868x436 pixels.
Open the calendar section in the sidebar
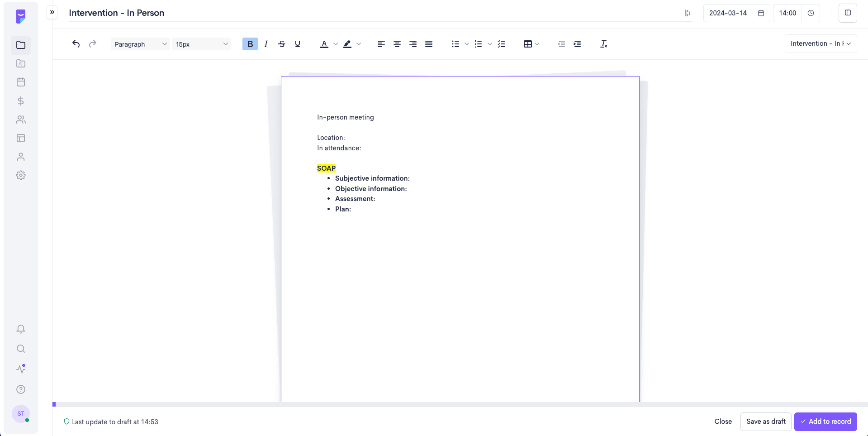(x=21, y=82)
